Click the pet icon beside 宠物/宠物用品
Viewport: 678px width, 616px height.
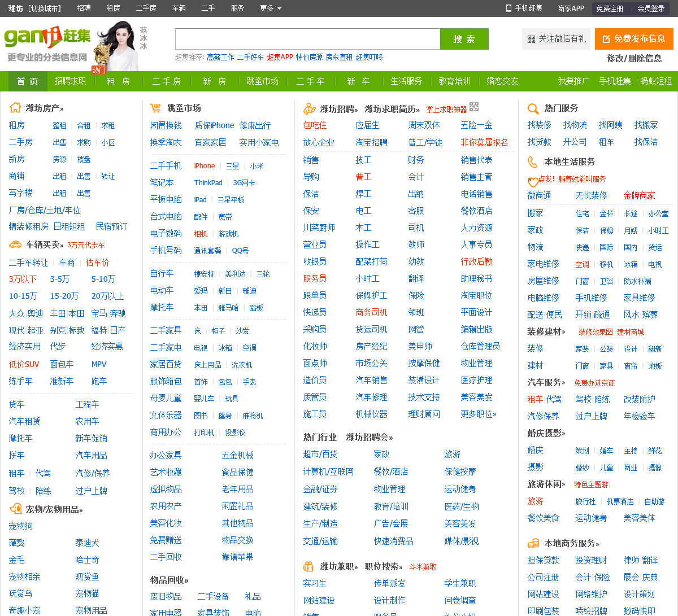tap(15, 509)
